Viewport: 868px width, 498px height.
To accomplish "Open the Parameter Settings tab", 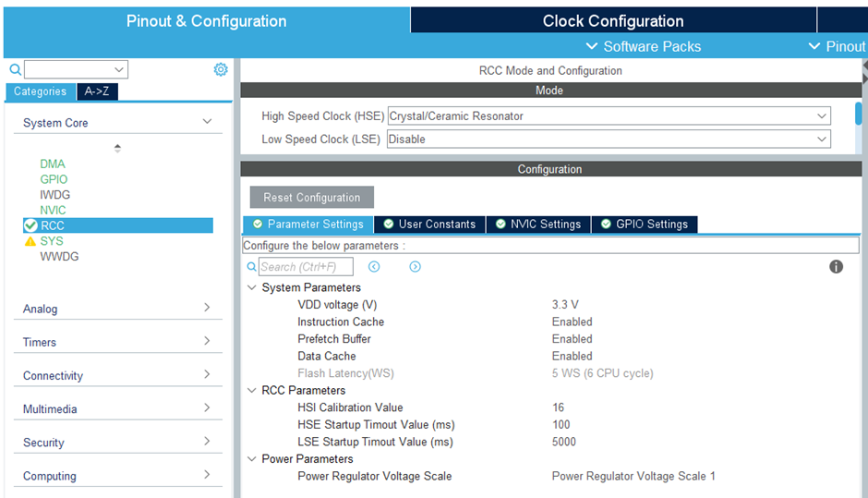I will (x=308, y=224).
